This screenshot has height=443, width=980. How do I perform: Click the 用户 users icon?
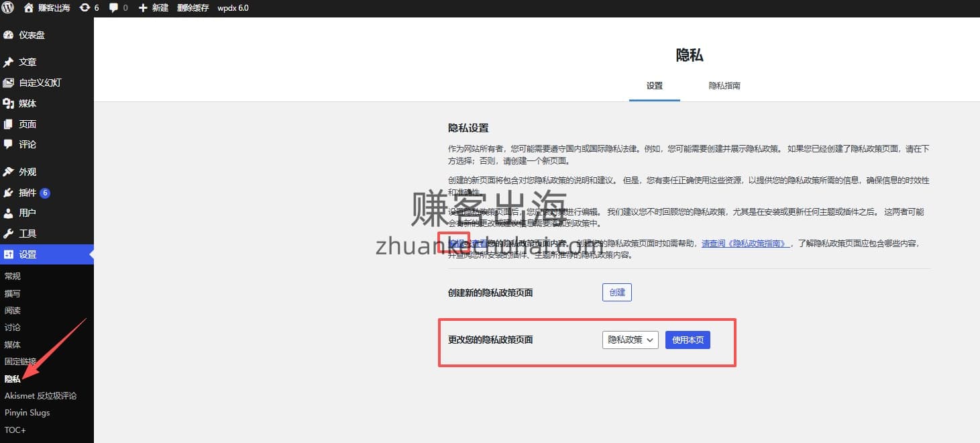point(9,213)
